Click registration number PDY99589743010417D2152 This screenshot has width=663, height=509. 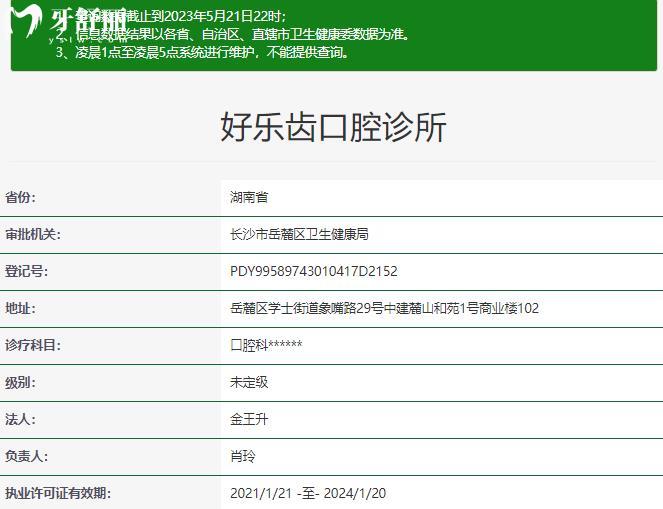314,271
